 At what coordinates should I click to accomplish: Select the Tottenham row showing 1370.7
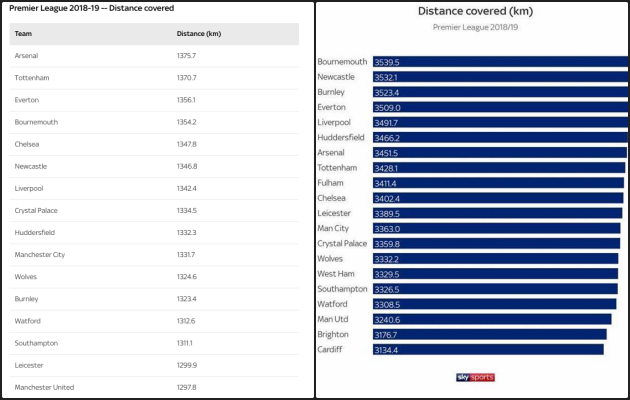click(x=155, y=78)
